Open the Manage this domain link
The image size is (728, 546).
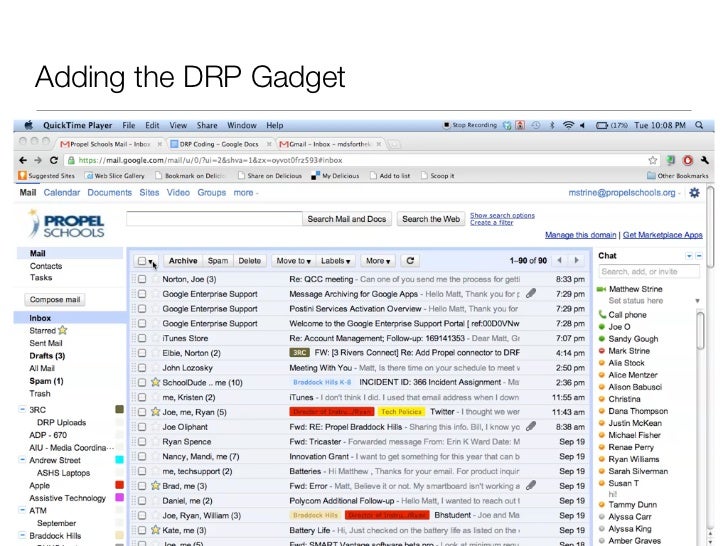pos(580,235)
